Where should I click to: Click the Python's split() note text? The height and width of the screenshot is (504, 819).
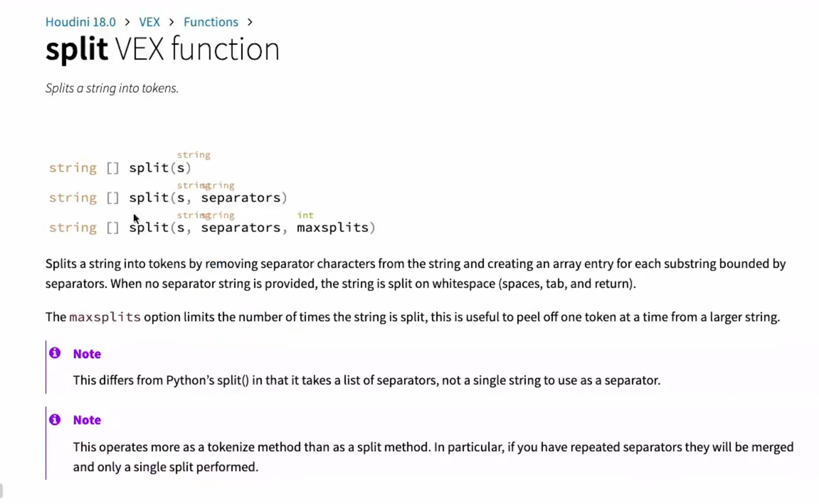(x=367, y=380)
